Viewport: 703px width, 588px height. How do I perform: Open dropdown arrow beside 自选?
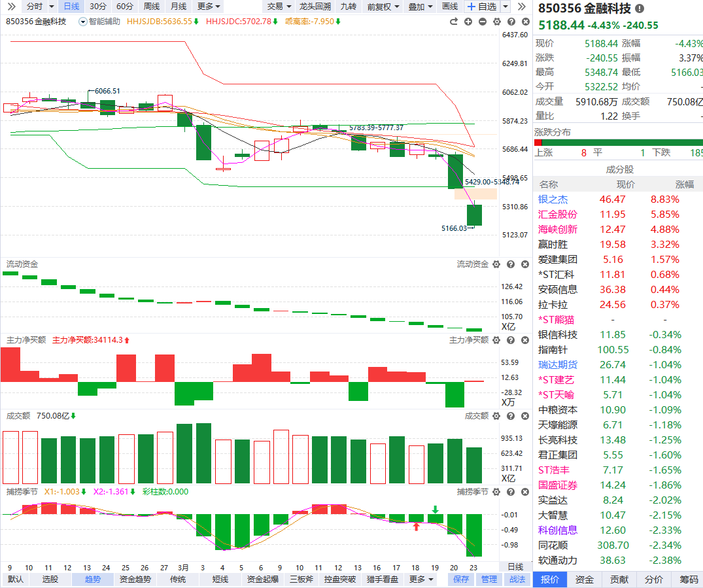506,7
